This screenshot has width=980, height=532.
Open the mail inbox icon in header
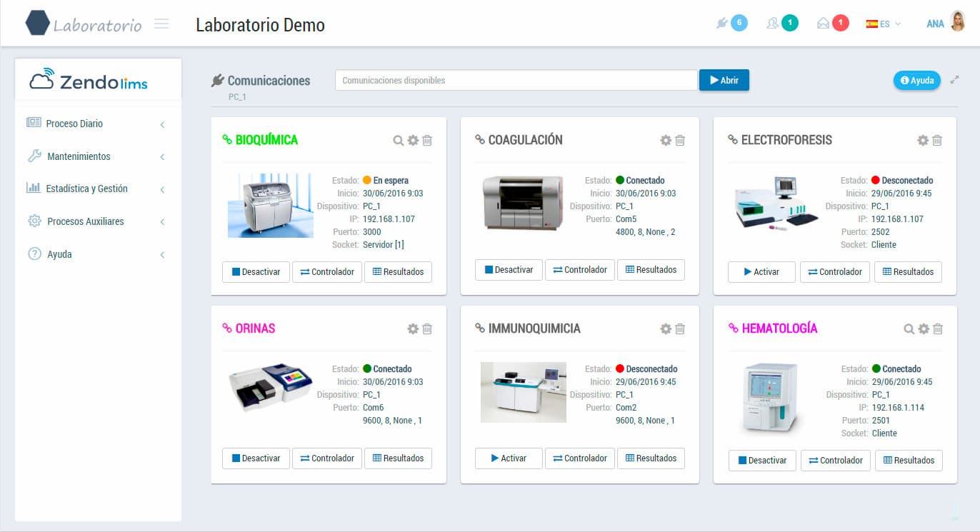point(823,24)
